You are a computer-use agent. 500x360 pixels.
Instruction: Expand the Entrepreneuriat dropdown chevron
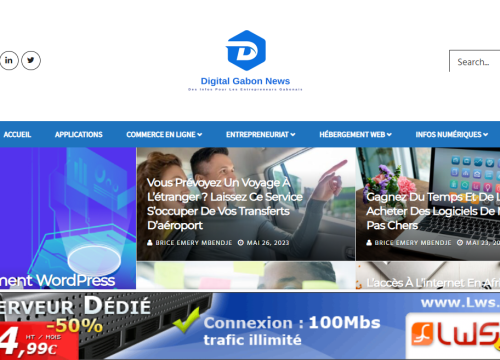point(293,135)
